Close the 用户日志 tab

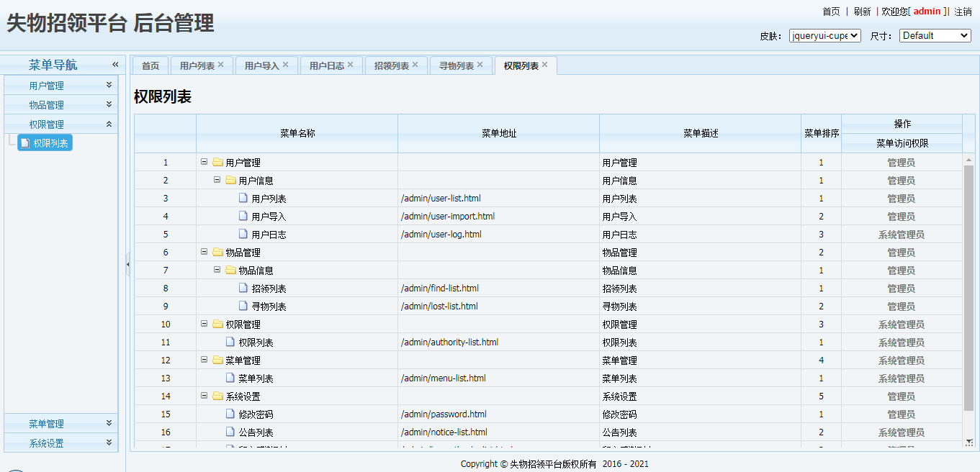click(x=350, y=65)
